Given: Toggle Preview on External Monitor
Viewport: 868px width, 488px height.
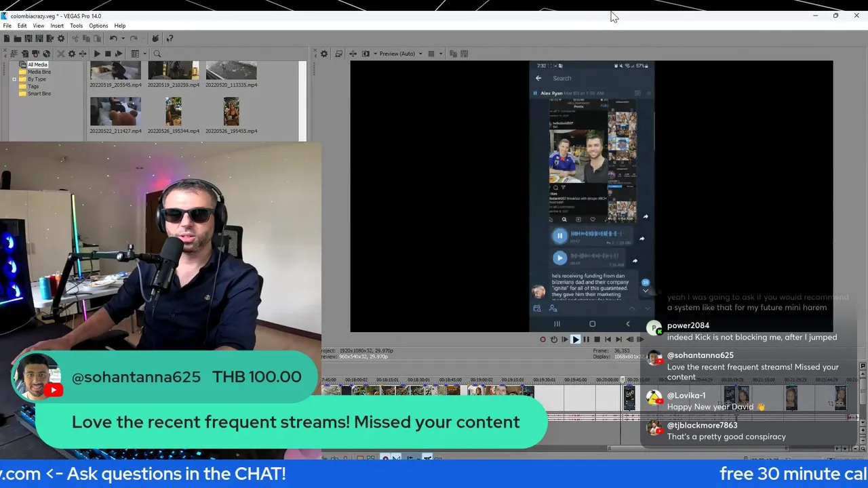Looking at the screenshot, I should pos(338,54).
